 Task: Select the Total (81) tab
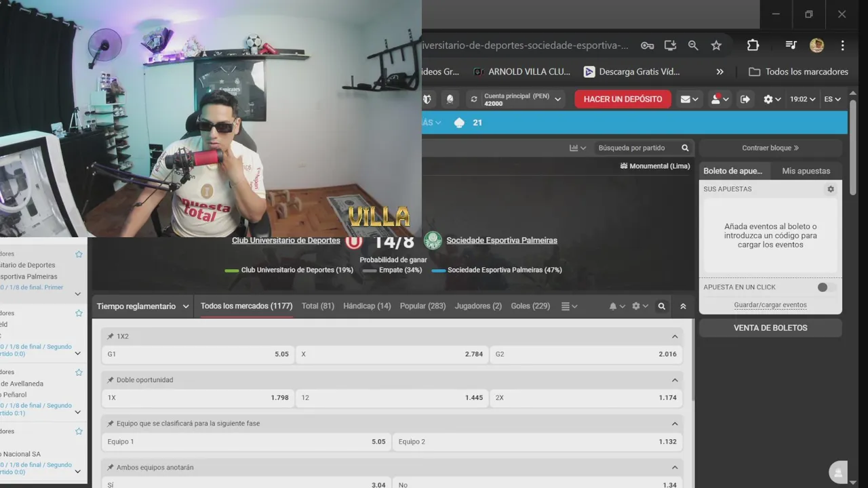point(318,306)
